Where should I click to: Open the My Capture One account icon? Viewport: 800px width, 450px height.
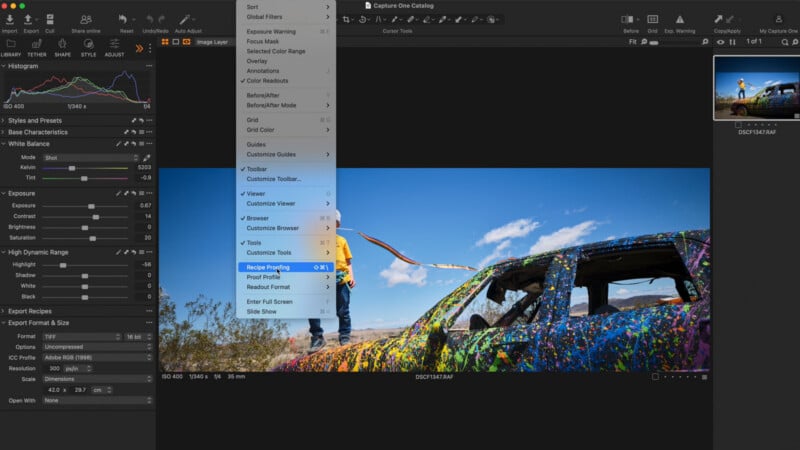coord(779,19)
